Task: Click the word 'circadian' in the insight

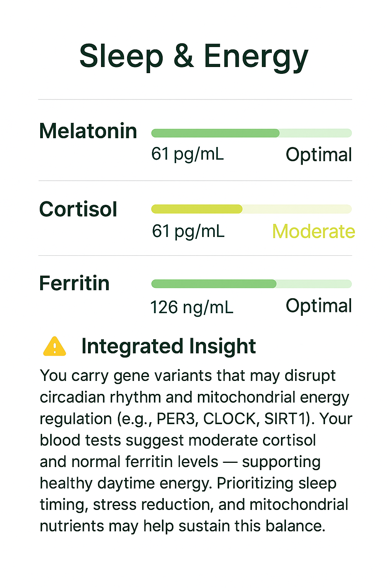Action: point(72,397)
